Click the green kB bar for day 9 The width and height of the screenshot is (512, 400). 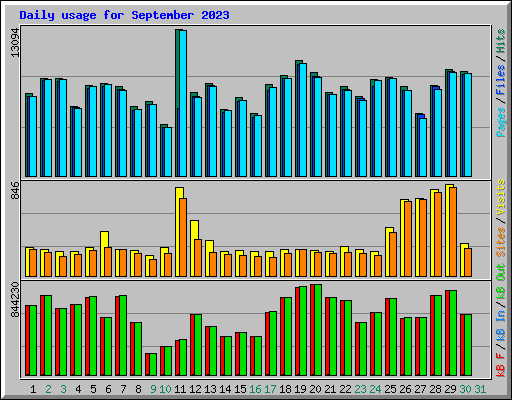[x=153, y=365]
